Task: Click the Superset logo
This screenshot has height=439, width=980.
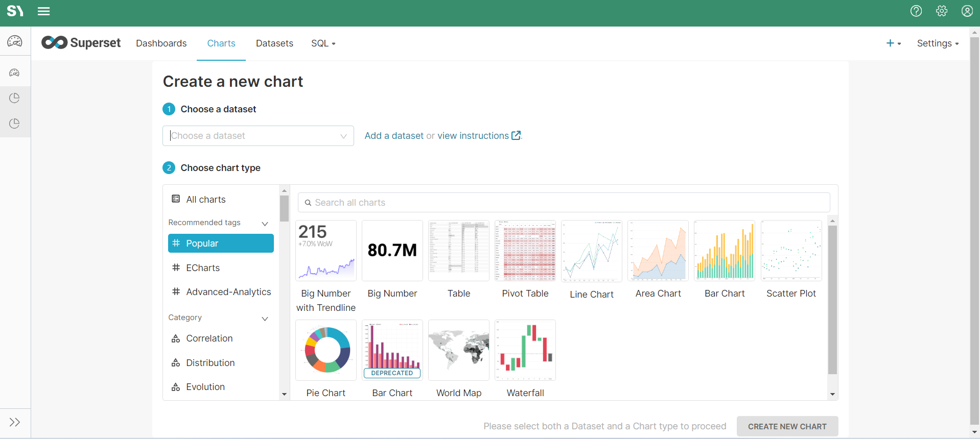Action: (x=81, y=43)
